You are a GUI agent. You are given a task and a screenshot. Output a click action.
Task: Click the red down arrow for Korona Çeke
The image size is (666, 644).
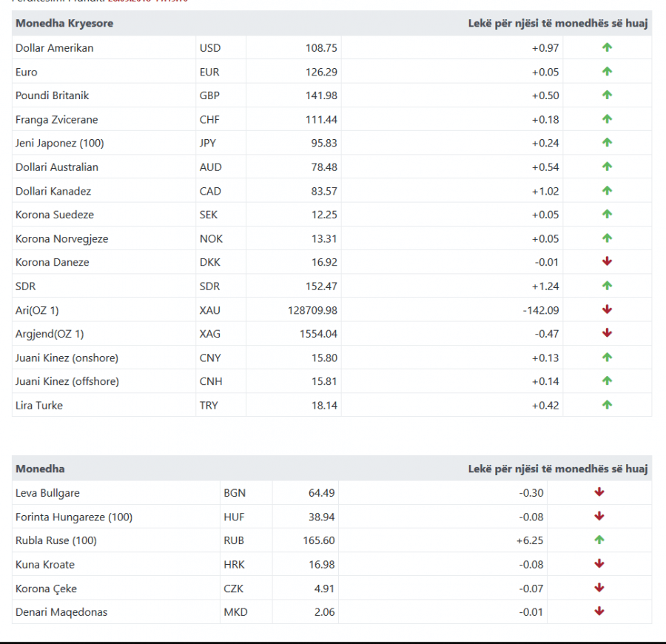[x=599, y=588]
